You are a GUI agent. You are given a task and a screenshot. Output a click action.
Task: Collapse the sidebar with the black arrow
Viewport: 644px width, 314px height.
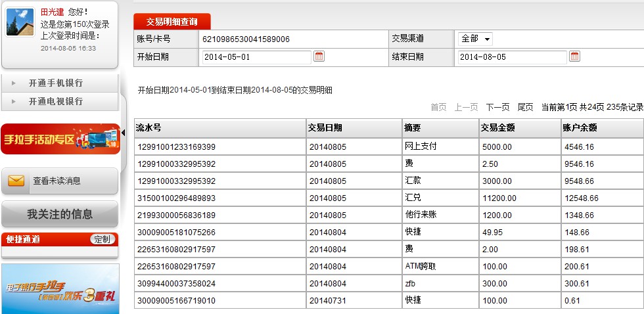coord(123,133)
